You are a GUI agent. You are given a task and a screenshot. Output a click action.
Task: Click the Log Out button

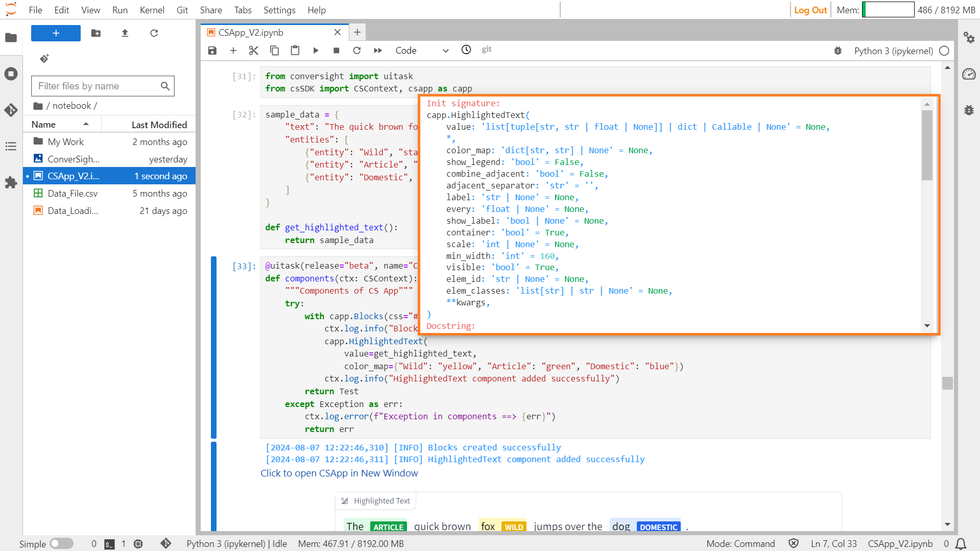pyautogui.click(x=810, y=10)
